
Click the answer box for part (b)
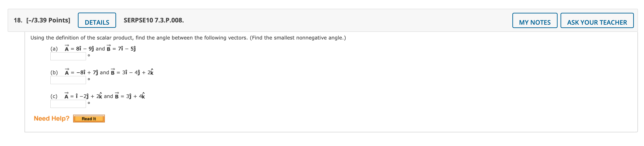click(x=68, y=80)
